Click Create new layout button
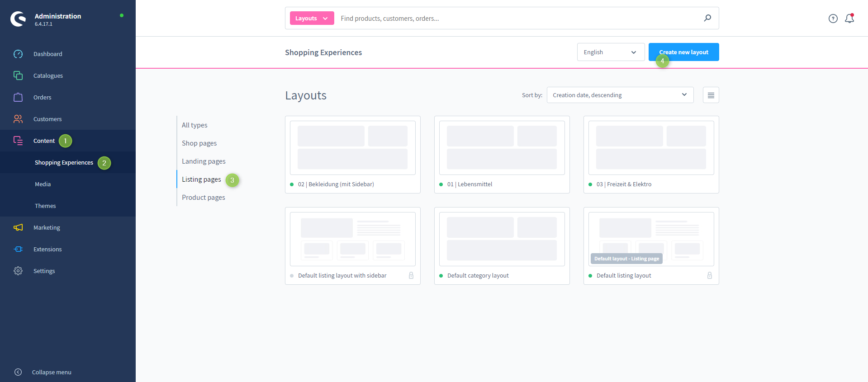 tap(683, 52)
